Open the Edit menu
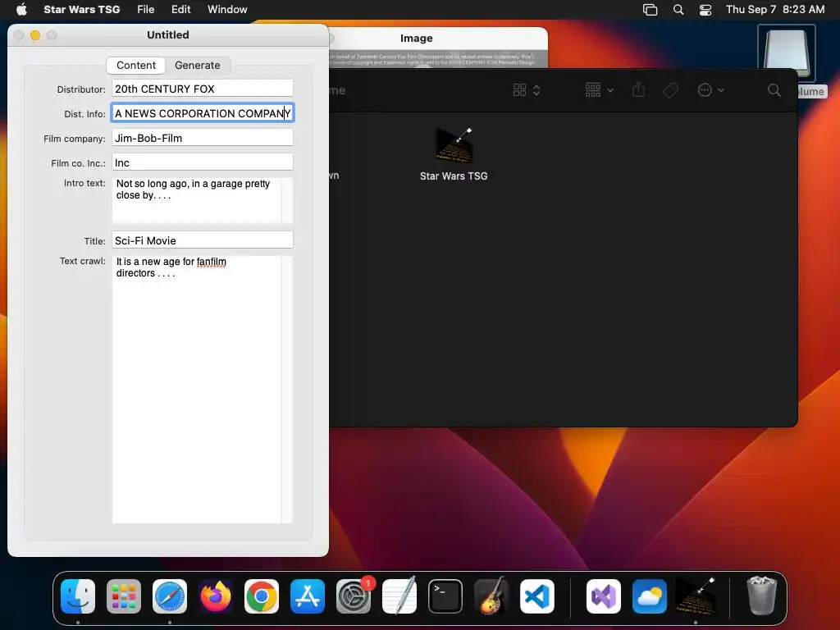Screen dimensions: 840x630 coord(180,9)
